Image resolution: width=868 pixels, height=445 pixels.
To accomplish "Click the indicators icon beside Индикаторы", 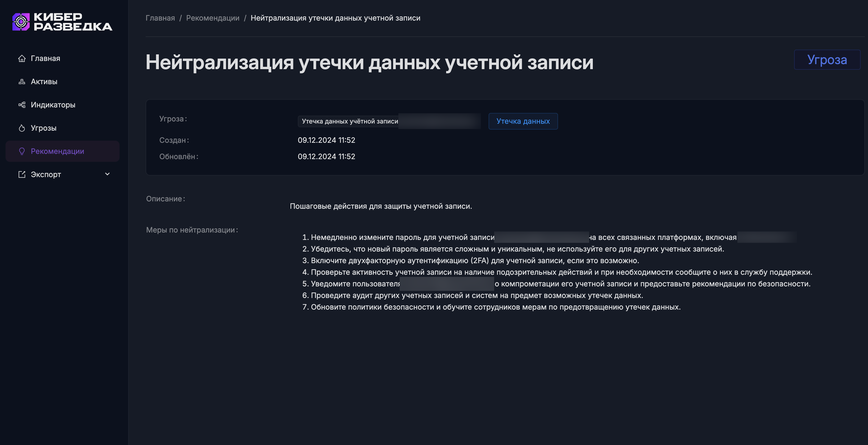I will [x=22, y=105].
